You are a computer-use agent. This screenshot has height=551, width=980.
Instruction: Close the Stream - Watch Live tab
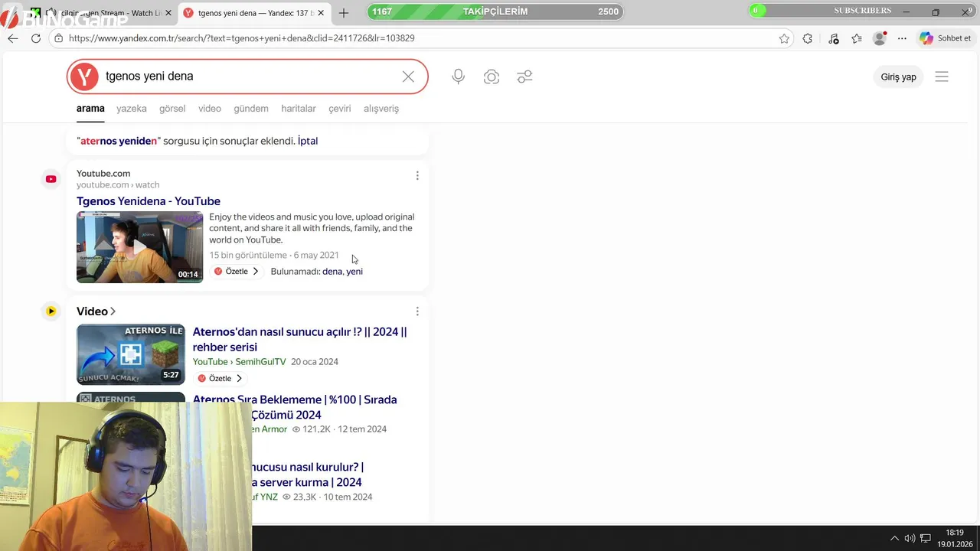tap(168, 13)
